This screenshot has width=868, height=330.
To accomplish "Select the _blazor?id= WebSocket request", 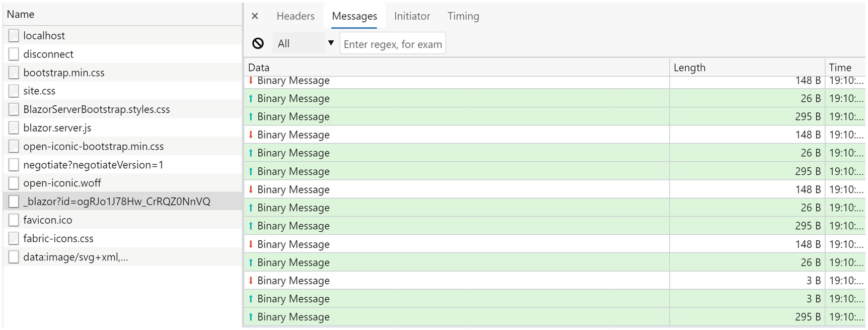I will (x=117, y=202).
